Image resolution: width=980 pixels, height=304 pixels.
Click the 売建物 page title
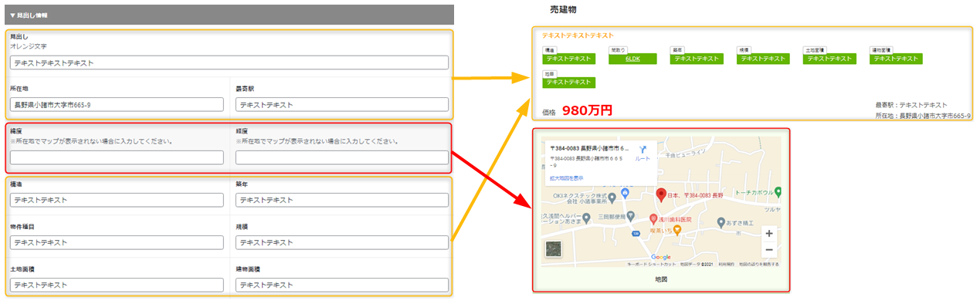[563, 10]
